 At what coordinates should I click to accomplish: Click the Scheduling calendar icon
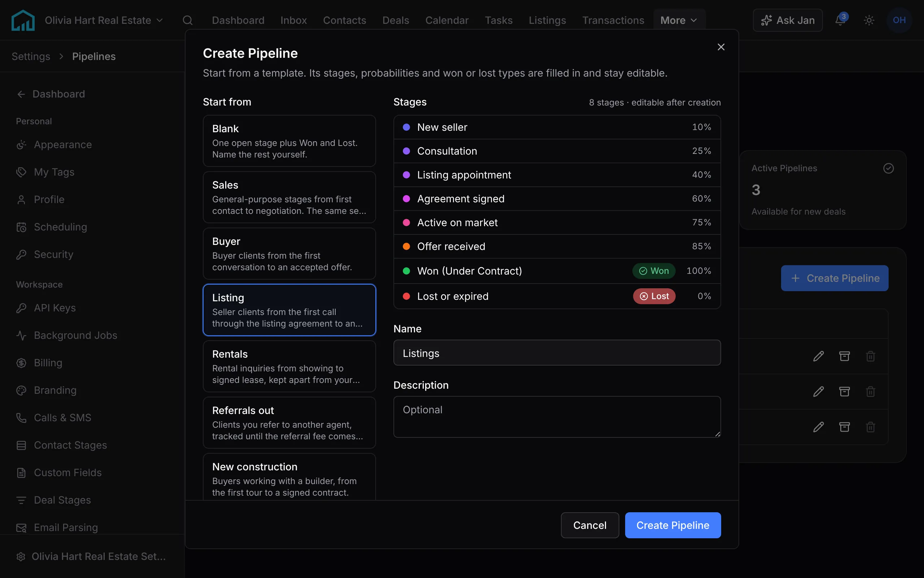click(21, 227)
